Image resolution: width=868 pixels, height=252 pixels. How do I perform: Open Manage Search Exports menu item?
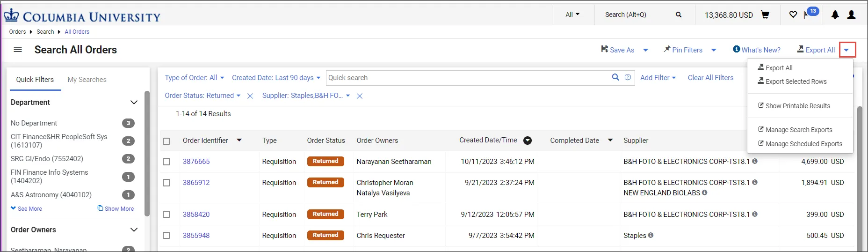(x=795, y=130)
